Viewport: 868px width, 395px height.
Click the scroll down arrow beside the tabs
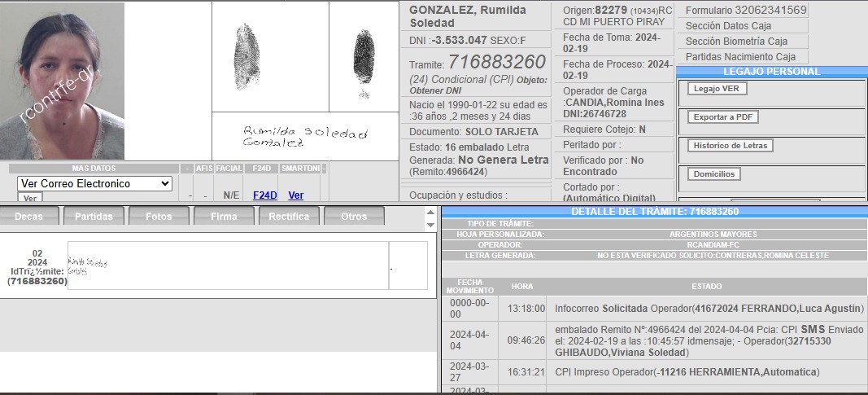click(431, 225)
